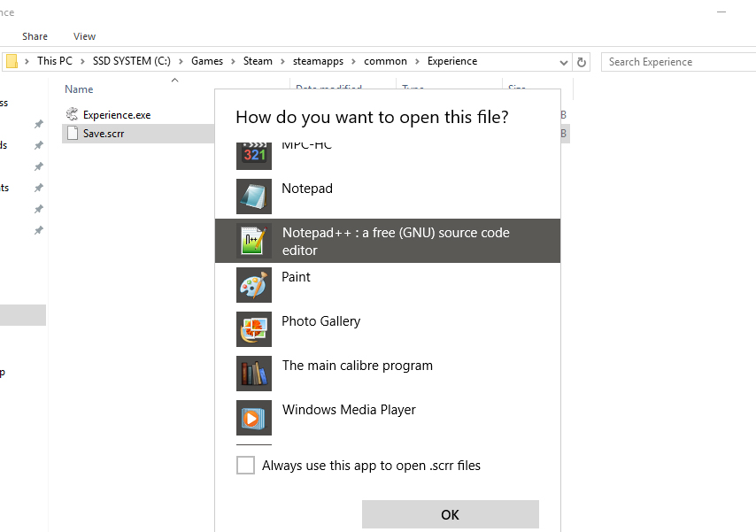Refresh the Experience folder view
Viewport: 756px width, 532px height.
[x=582, y=62]
